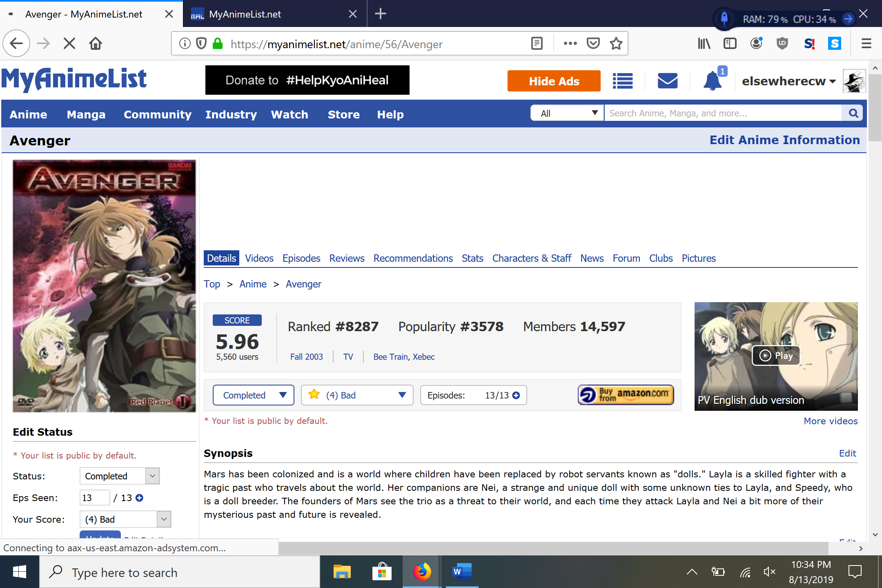The height and width of the screenshot is (588, 882).
Task: Open Word from the taskbar
Action: (462, 572)
